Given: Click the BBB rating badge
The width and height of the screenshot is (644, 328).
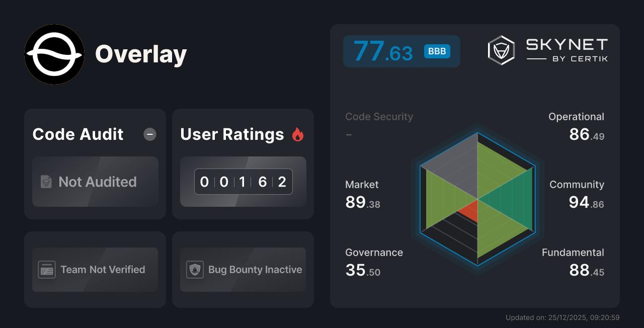Looking at the screenshot, I should 437,51.
